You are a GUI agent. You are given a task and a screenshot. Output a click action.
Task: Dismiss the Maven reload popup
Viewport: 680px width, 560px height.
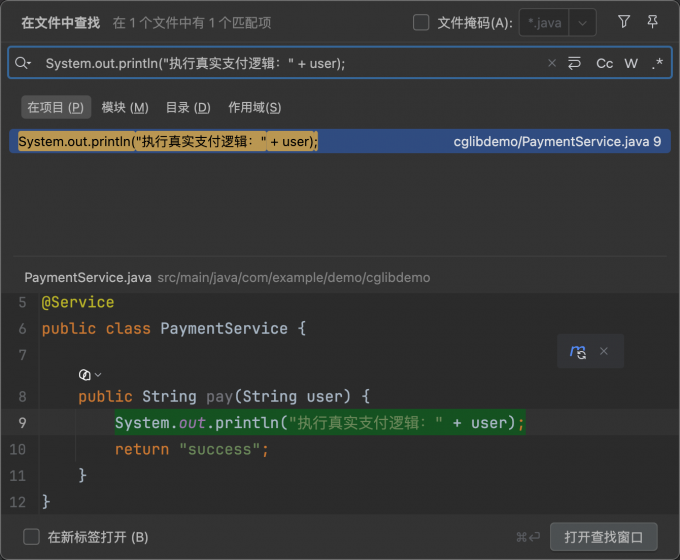(604, 351)
